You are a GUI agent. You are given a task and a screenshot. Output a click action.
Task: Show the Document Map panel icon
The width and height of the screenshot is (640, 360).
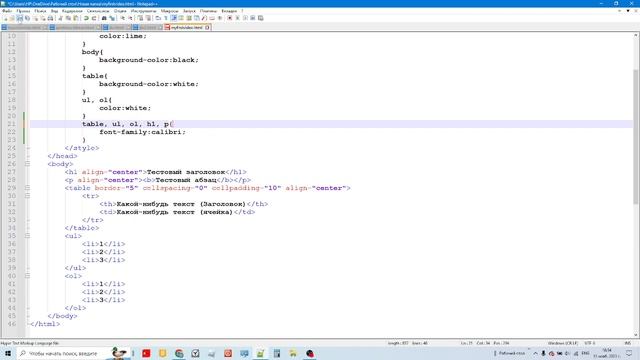click(x=189, y=18)
